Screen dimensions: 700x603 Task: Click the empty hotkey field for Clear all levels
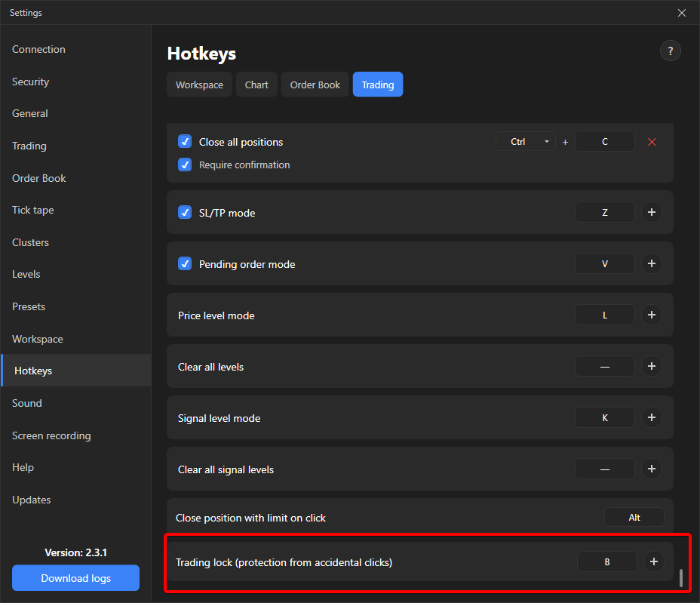tap(605, 366)
